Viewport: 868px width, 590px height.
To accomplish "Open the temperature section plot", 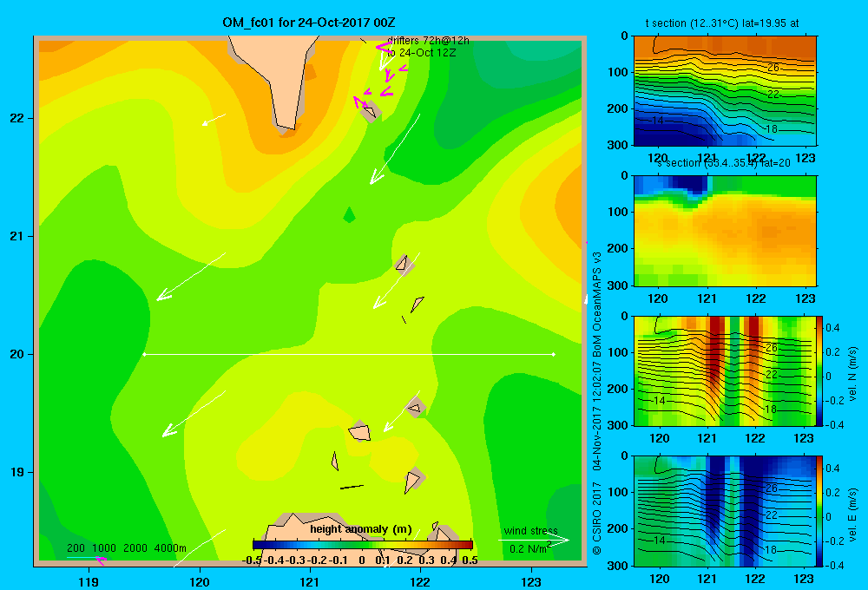I will pos(725,91).
